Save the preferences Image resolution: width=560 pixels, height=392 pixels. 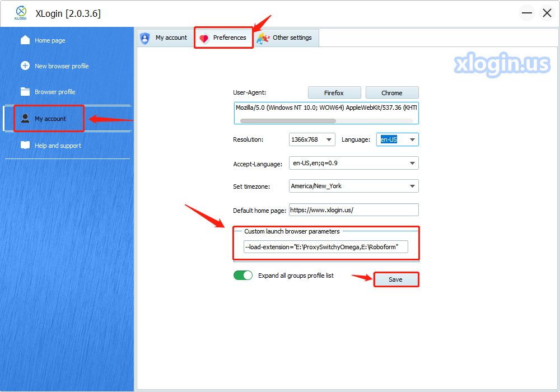396,279
